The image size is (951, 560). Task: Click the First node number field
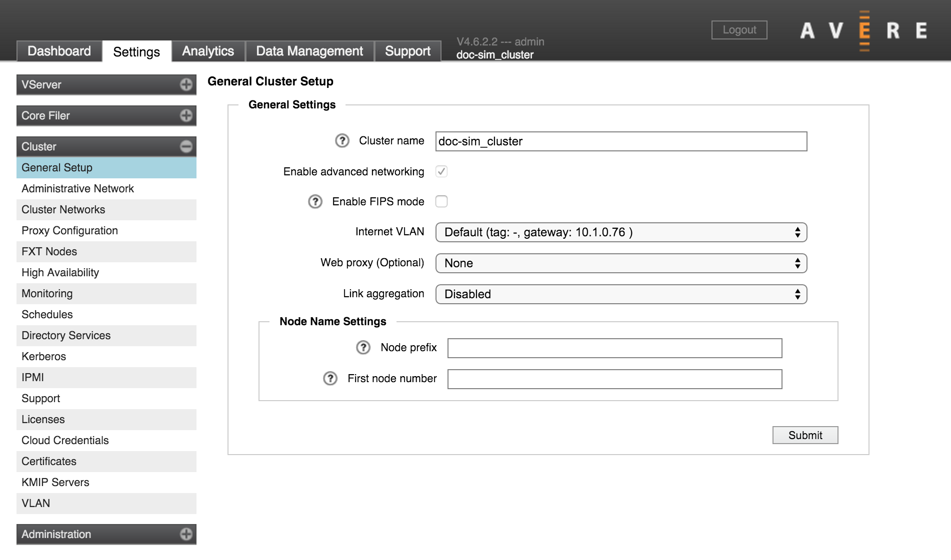615,380
